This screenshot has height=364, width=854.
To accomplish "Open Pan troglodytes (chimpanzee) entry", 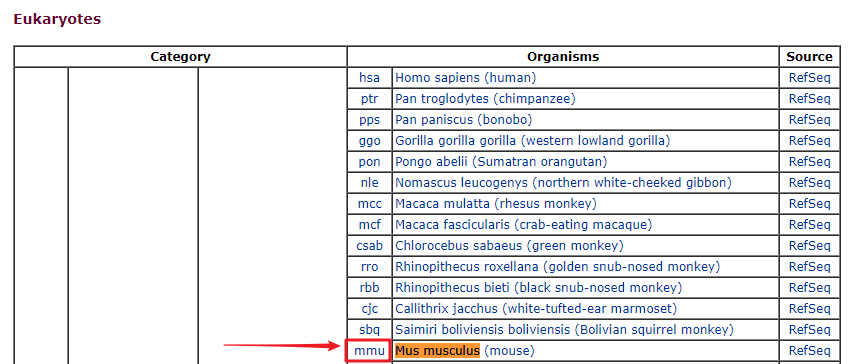I will [485, 99].
